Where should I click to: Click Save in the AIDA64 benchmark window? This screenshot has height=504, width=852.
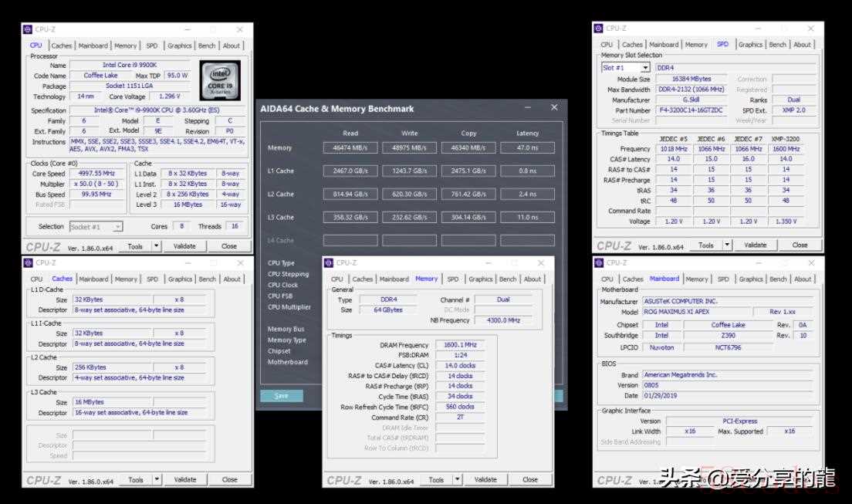282,396
